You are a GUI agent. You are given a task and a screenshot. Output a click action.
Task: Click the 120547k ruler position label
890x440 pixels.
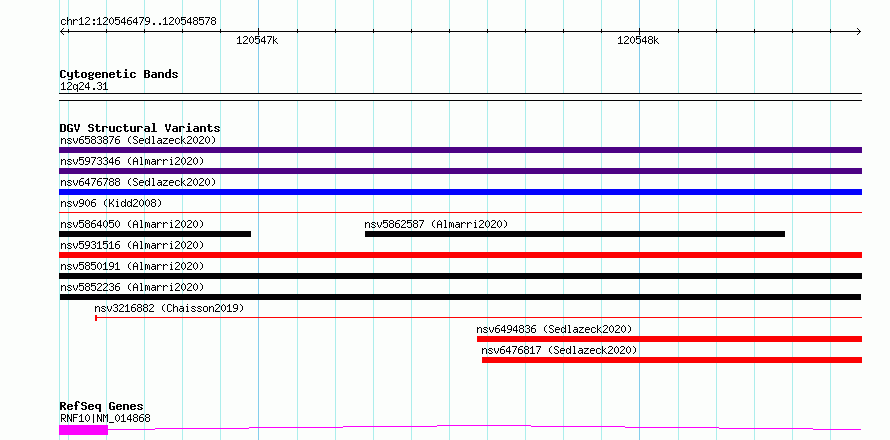click(x=258, y=40)
